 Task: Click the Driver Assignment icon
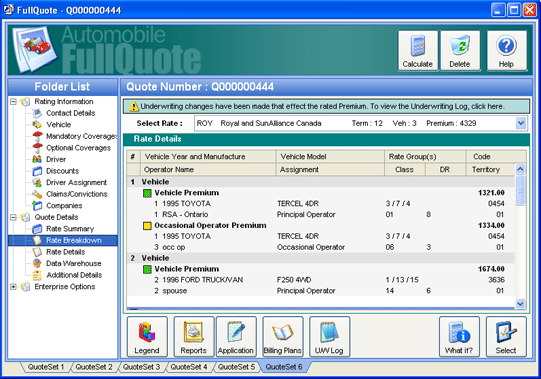(37, 182)
